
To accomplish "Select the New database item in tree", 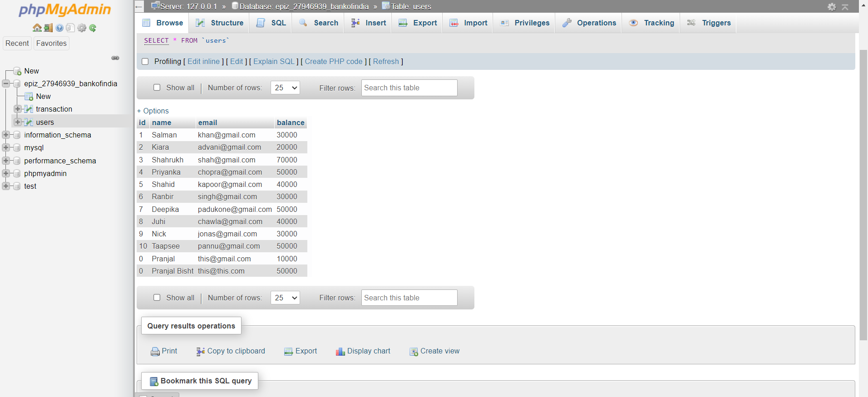I will (31, 71).
